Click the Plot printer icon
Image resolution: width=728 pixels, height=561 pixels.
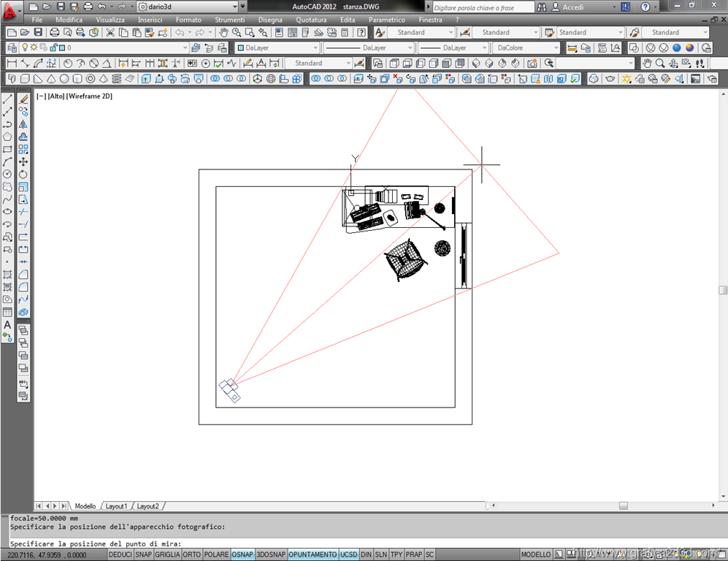54,33
